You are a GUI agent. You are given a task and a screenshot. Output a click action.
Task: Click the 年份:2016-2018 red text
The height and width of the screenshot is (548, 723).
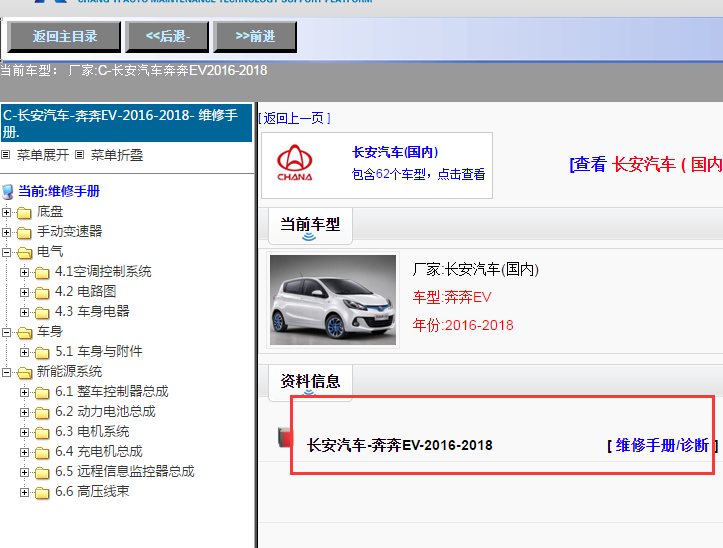click(463, 325)
